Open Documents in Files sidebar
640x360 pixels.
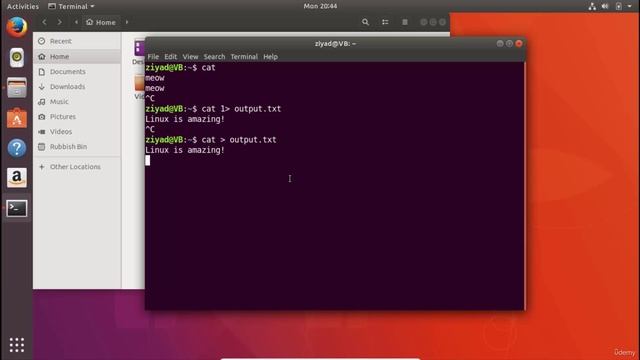click(x=77, y=71)
